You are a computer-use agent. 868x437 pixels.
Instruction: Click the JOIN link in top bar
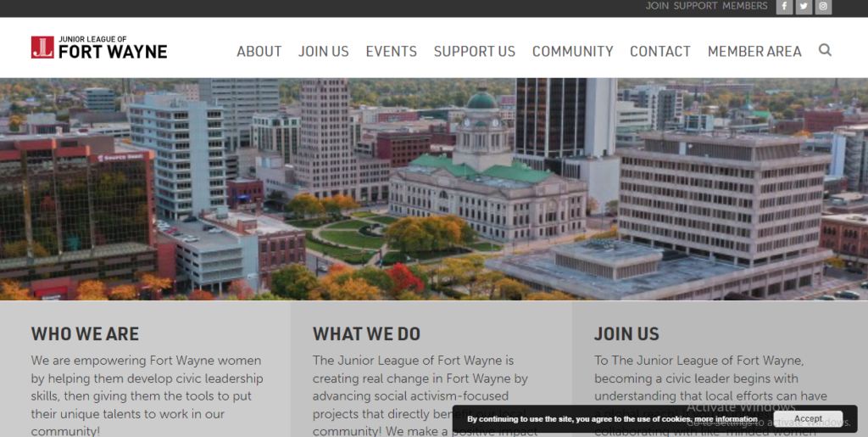[657, 6]
